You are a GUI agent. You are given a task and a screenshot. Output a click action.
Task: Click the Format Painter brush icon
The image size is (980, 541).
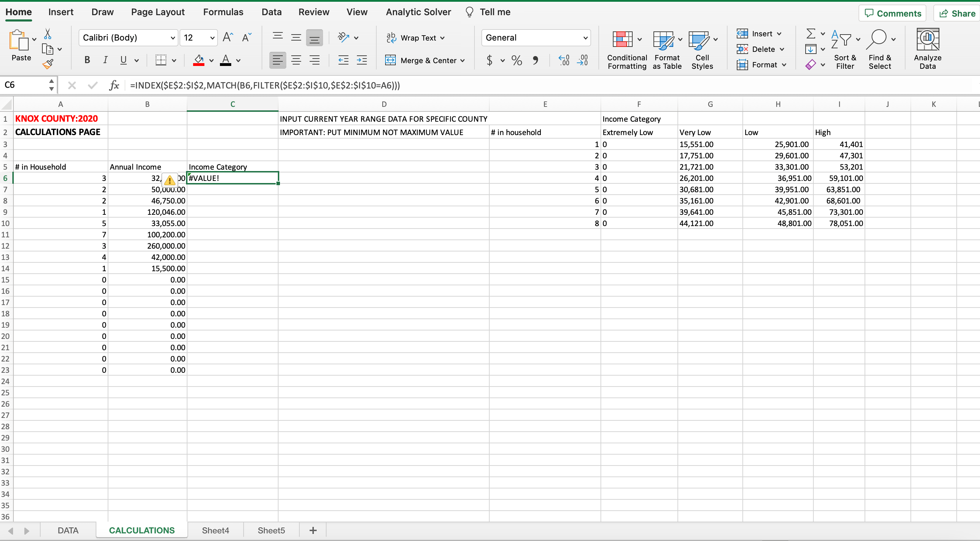tap(48, 64)
